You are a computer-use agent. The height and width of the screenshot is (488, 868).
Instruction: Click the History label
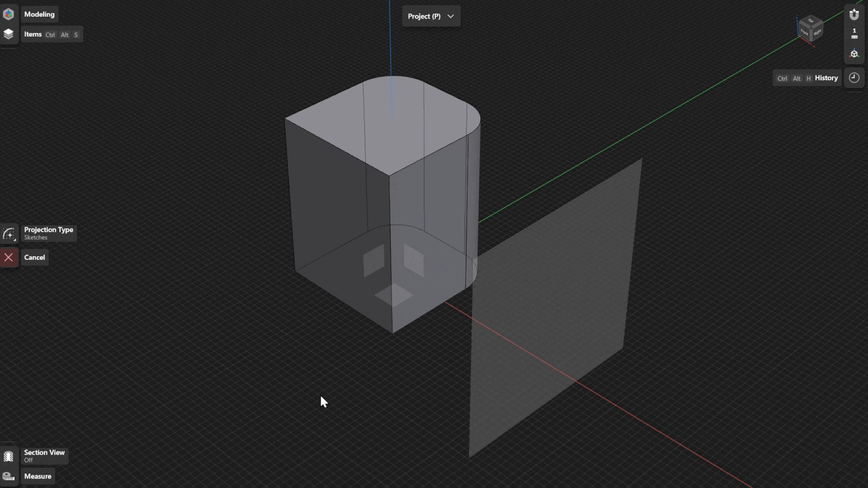pos(807,78)
